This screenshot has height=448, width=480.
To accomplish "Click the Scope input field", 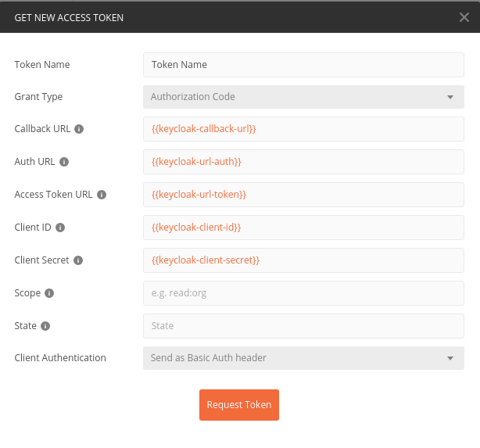I will (x=303, y=293).
